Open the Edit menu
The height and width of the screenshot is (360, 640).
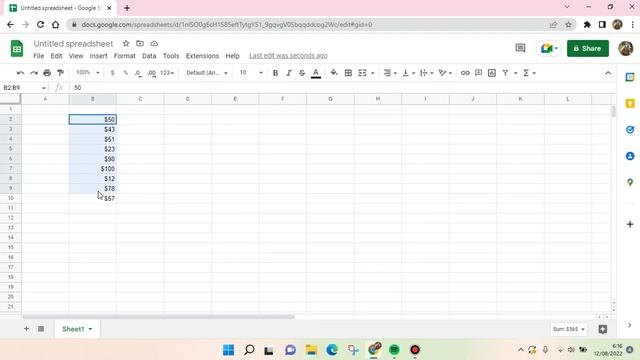point(56,56)
